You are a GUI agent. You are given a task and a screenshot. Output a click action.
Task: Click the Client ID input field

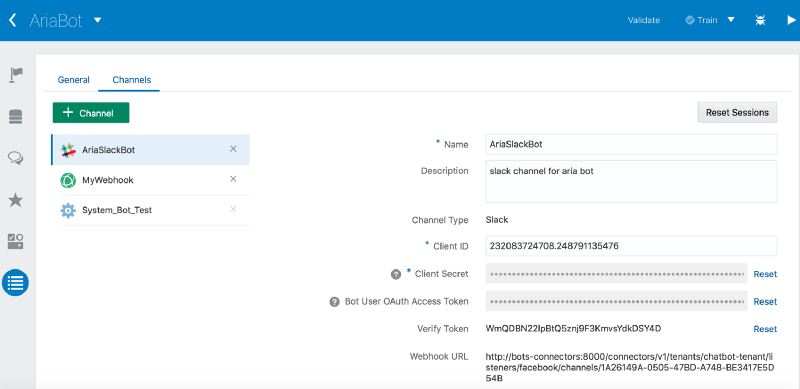631,246
